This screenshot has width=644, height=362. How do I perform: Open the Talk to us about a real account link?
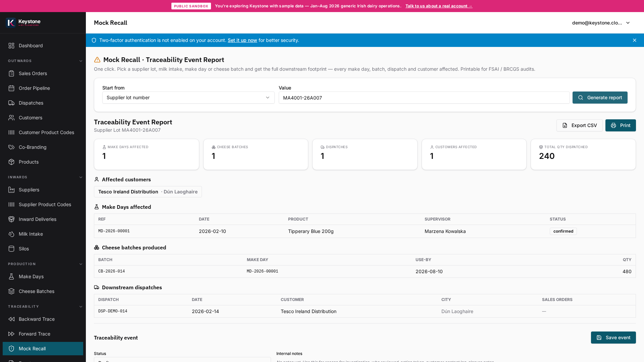click(x=439, y=6)
